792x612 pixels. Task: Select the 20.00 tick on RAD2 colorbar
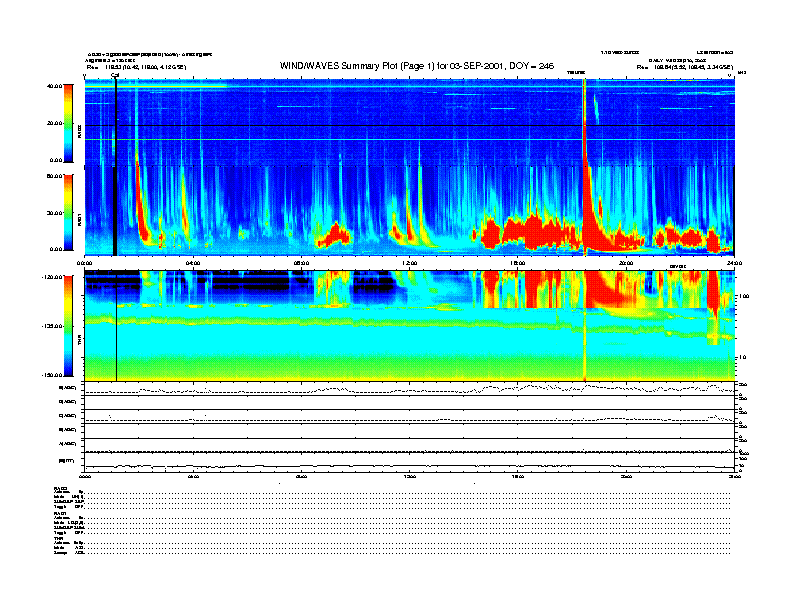pos(55,123)
